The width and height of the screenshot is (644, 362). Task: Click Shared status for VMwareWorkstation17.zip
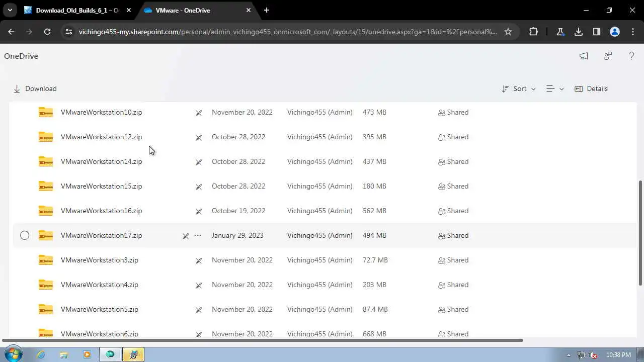pos(453,235)
